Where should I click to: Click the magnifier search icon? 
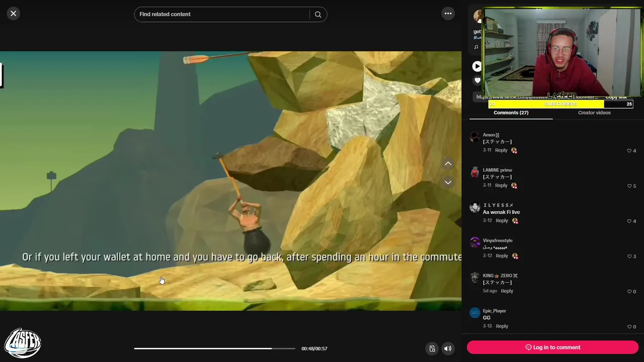[318, 15]
